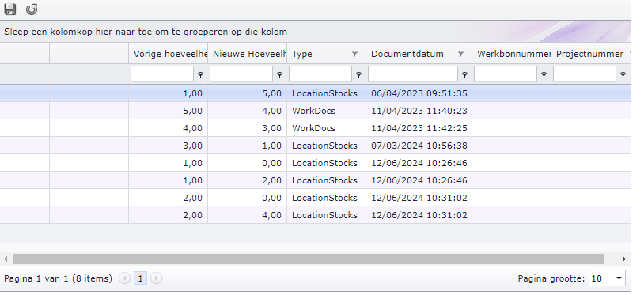Click the save (floppy disk) icon
Image resolution: width=644 pixels, height=295 pixels.
click(9, 9)
